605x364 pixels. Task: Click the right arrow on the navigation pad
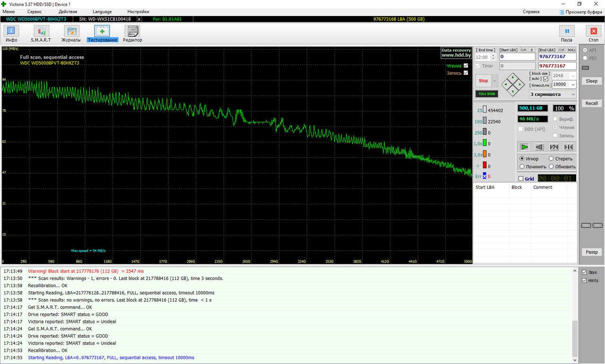coord(519,85)
